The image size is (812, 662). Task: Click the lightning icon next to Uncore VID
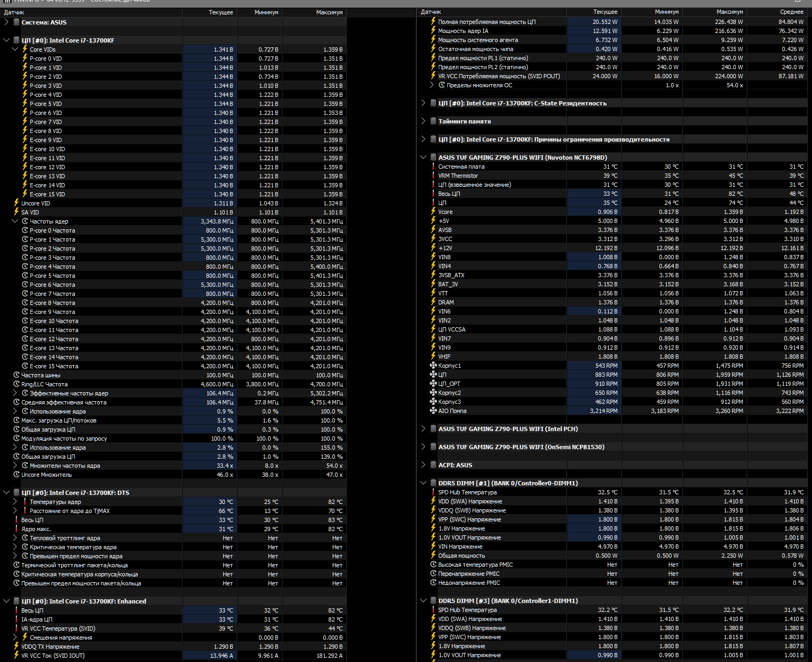pos(16,203)
